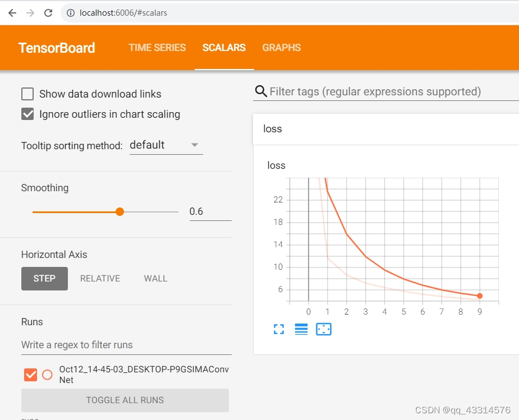Click the magnifier search icon beside Filter tags
Screen dimensions: 519x420
pos(261,91)
